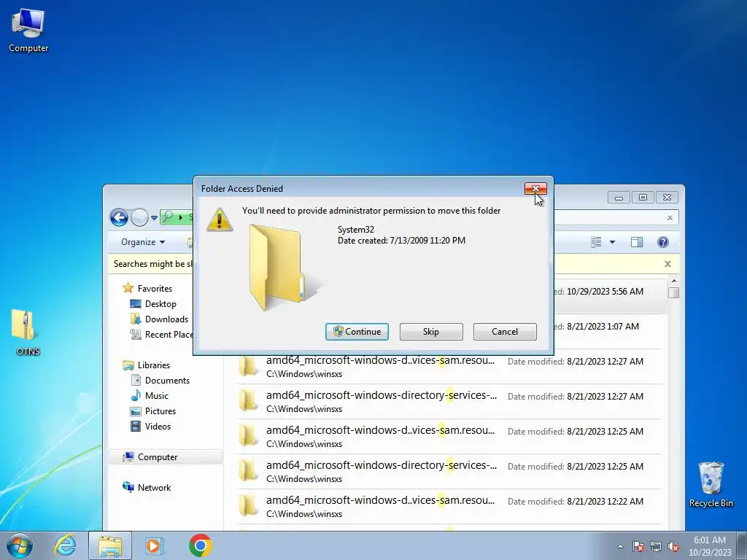Click the muted volume tray icon
Screen dimensions: 747x560
click(673, 546)
